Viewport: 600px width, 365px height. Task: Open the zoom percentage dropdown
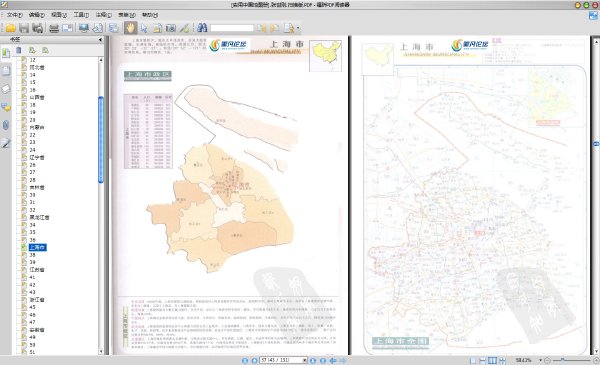(x=540, y=360)
